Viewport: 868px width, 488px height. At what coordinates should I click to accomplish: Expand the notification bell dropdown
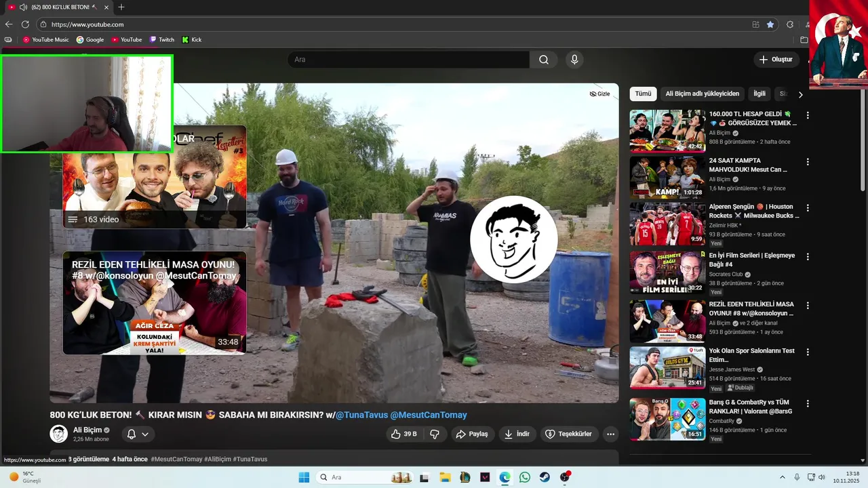click(x=138, y=434)
